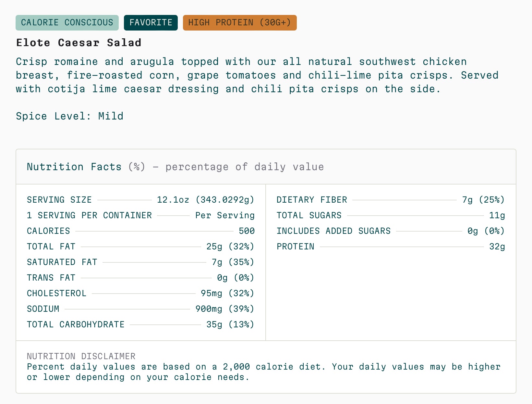Select the Trans Fat row
The image size is (532, 404).
[x=141, y=278]
